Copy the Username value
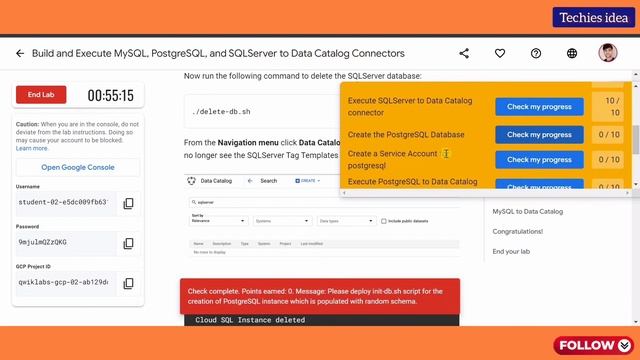The height and width of the screenshot is (360, 640). (x=129, y=203)
